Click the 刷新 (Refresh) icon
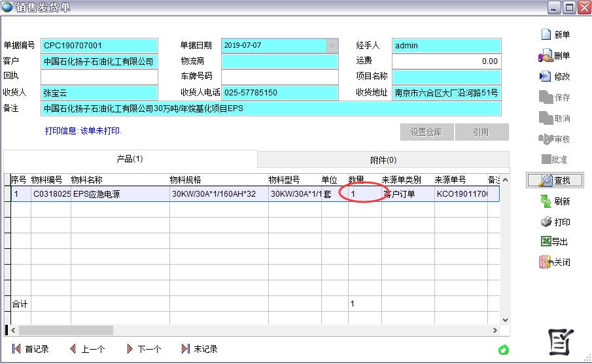Screen dimensions: 592x364 (546, 201)
